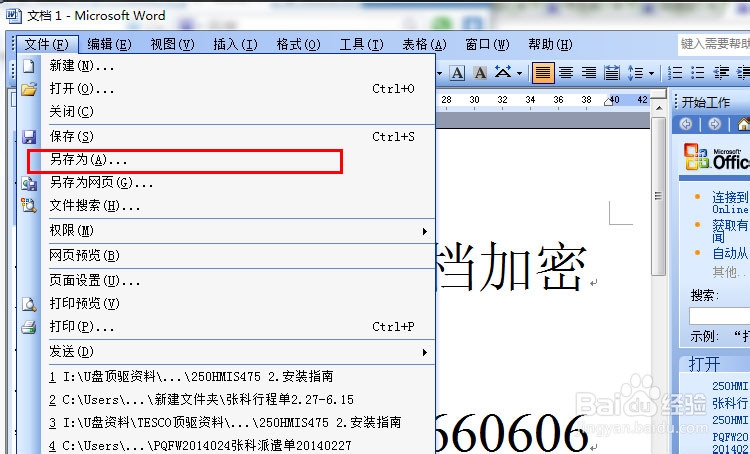This screenshot has height=454, width=750.
Task: Choose 页面设置(U)... from the File menu
Action: coord(226,280)
